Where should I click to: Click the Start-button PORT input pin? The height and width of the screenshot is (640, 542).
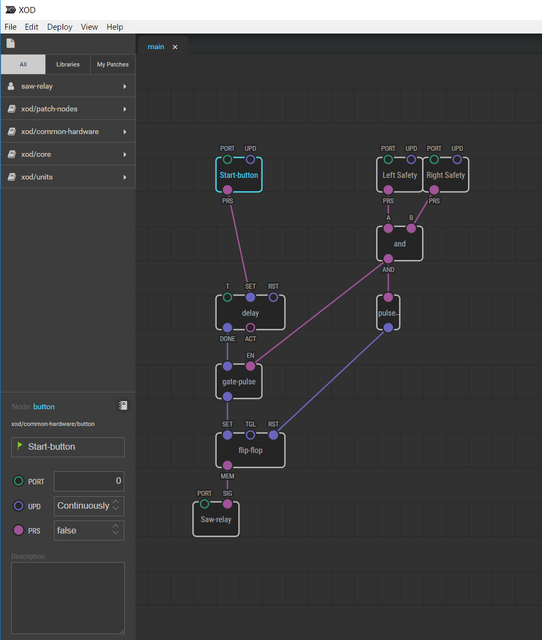coord(227,160)
